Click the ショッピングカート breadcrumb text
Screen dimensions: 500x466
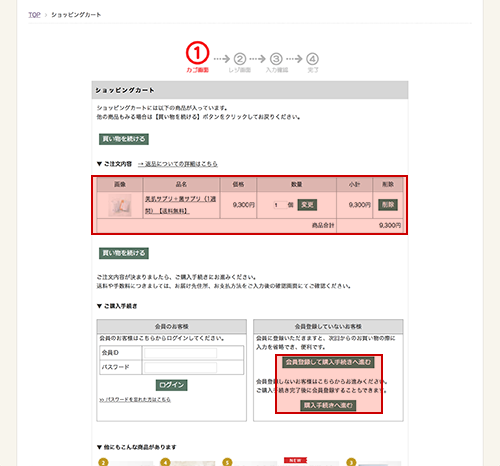pyautogui.click(x=76, y=15)
